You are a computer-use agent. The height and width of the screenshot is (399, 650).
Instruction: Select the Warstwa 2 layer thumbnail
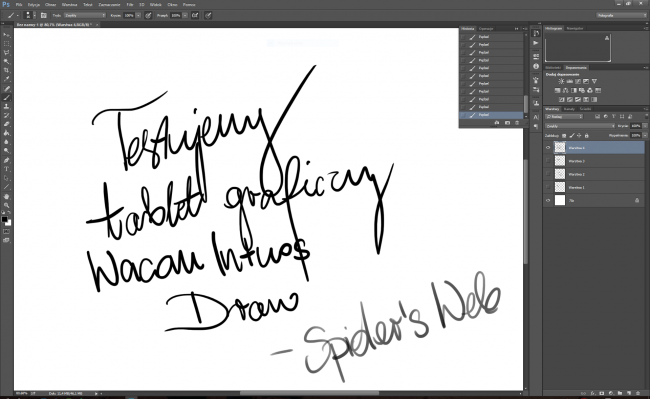coord(560,174)
